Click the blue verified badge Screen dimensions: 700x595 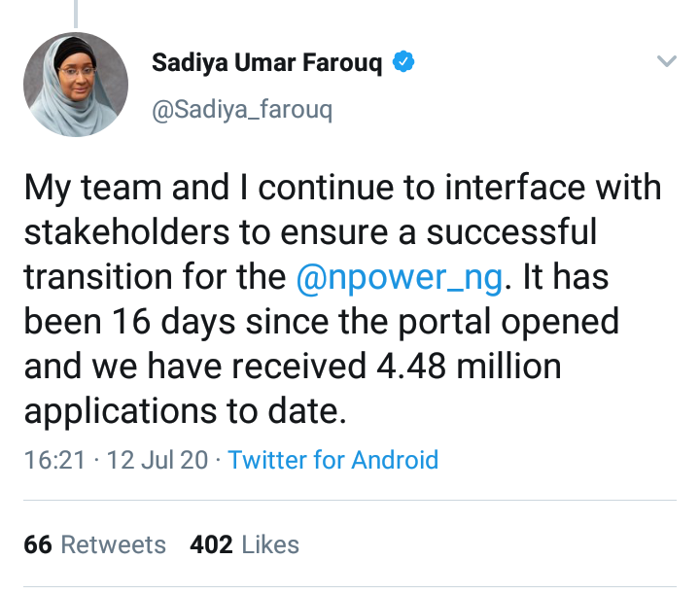(x=403, y=63)
